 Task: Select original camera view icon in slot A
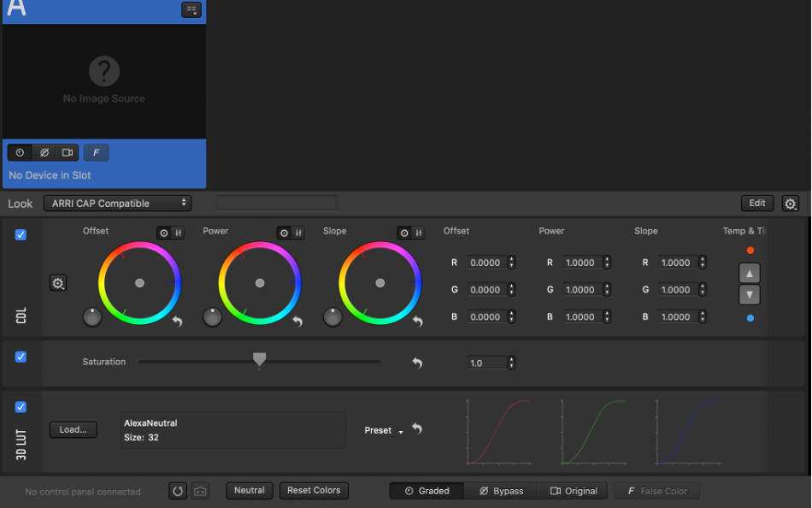pyautogui.click(x=68, y=152)
